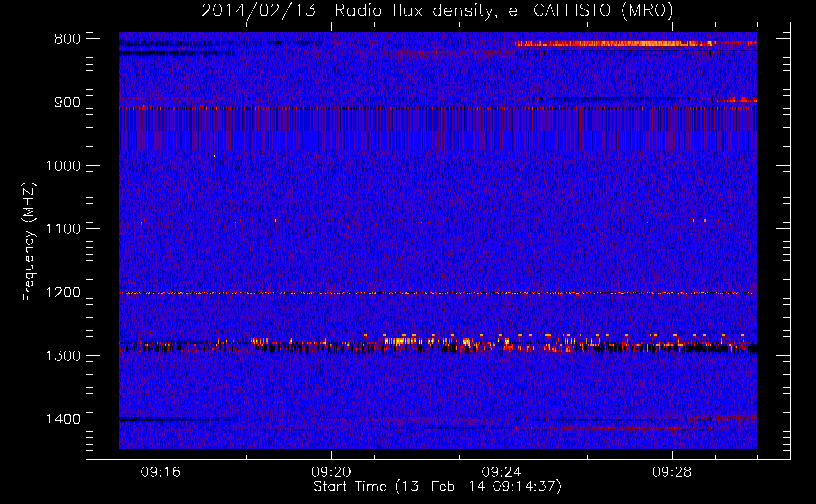Click the 09:24 time tick label
This screenshot has width=816, height=504.
pos(501,472)
